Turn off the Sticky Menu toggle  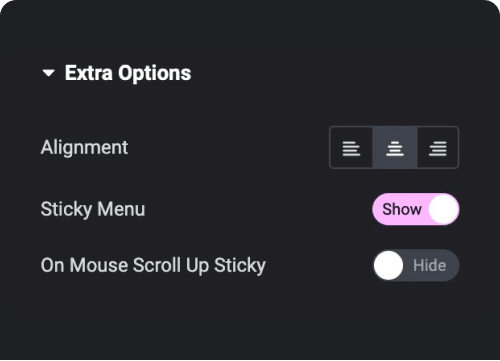point(416,209)
